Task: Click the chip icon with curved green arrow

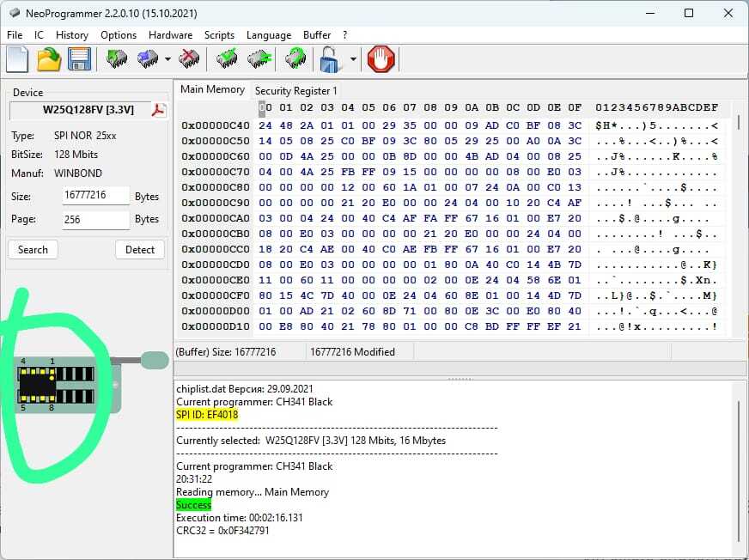Action: [295, 59]
